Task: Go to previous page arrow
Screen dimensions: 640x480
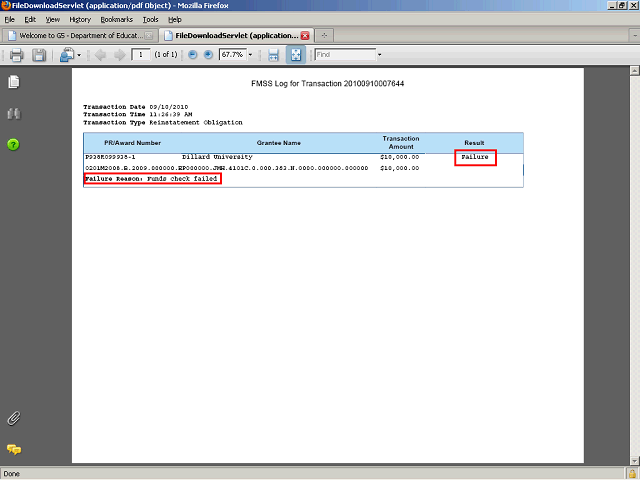Action: (100, 55)
